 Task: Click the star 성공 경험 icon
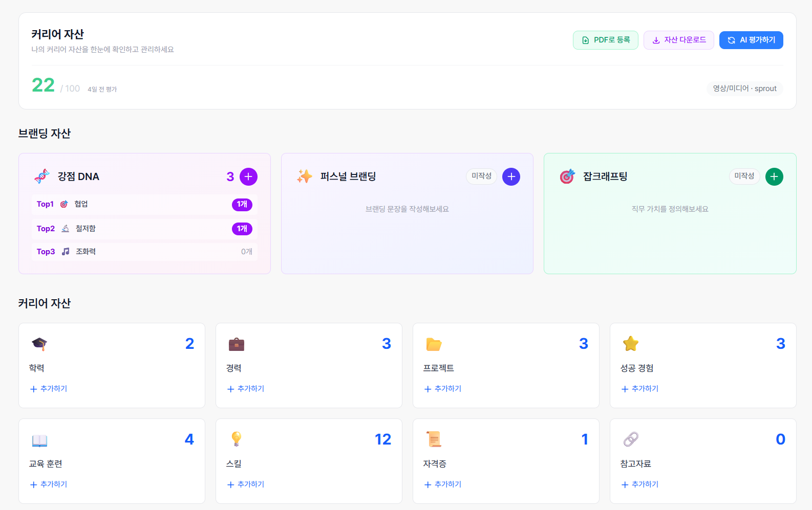(x=631, y=344)
